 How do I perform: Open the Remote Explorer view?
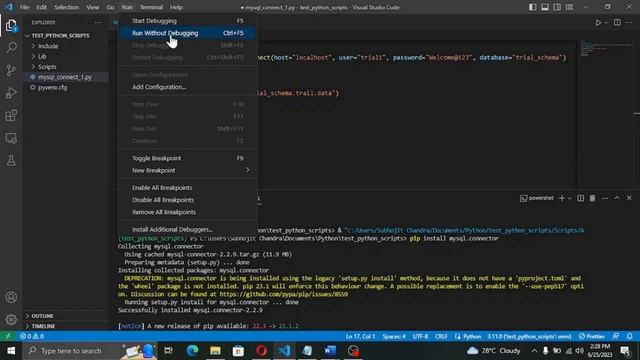11,138
